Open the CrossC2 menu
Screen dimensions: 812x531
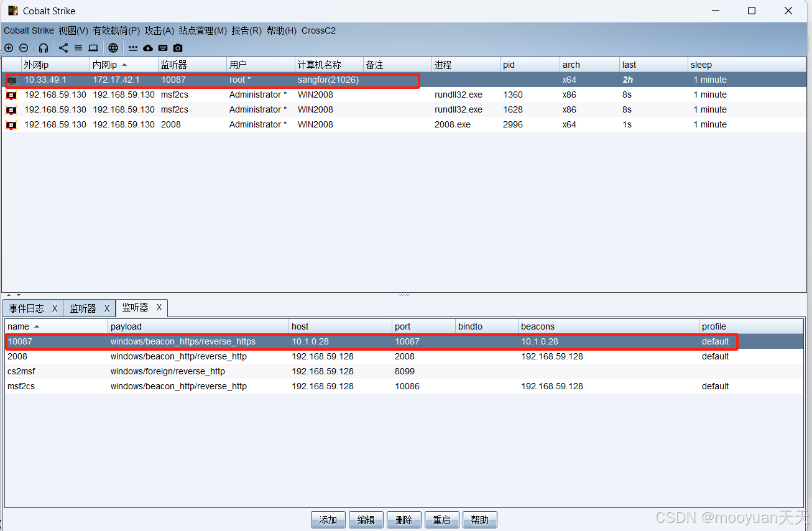pyautogui.click(x=318, y=30)
